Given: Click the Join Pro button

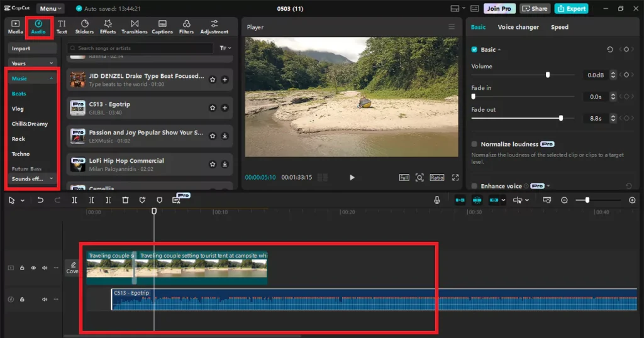Looking at the screenshot, I should [499, 9].
